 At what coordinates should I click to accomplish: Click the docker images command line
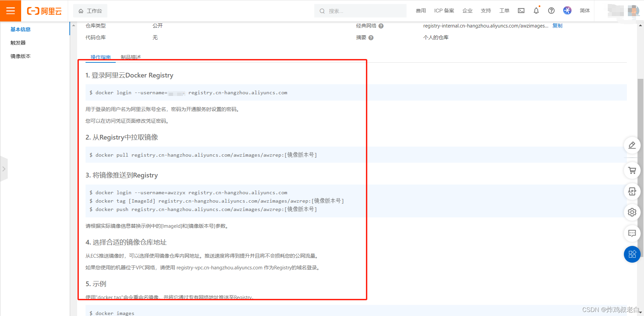pyautogui.click(x=112, y=313)
